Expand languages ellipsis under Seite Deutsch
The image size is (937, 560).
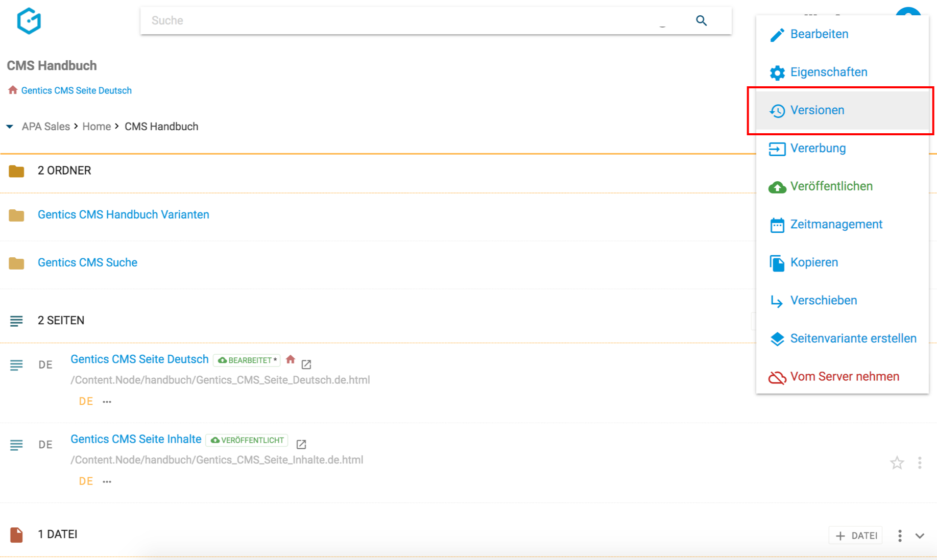tap(107, 402)
